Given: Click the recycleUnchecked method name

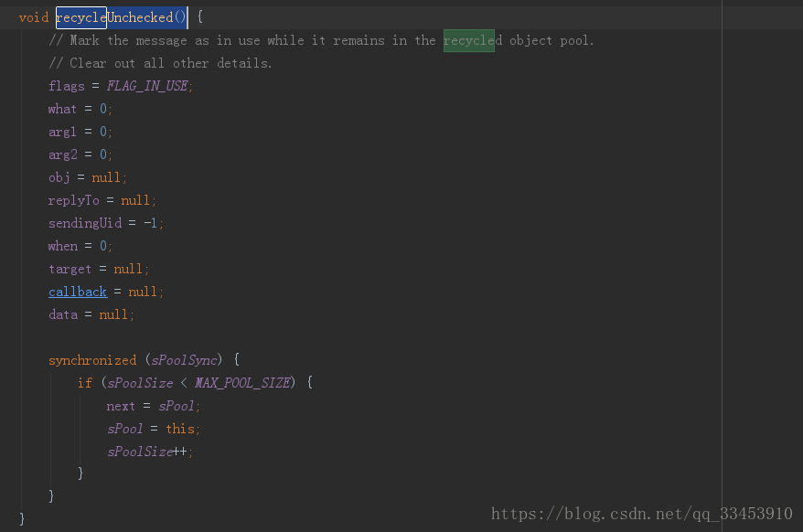Looking at the screenshot, I should coord(114,17).
